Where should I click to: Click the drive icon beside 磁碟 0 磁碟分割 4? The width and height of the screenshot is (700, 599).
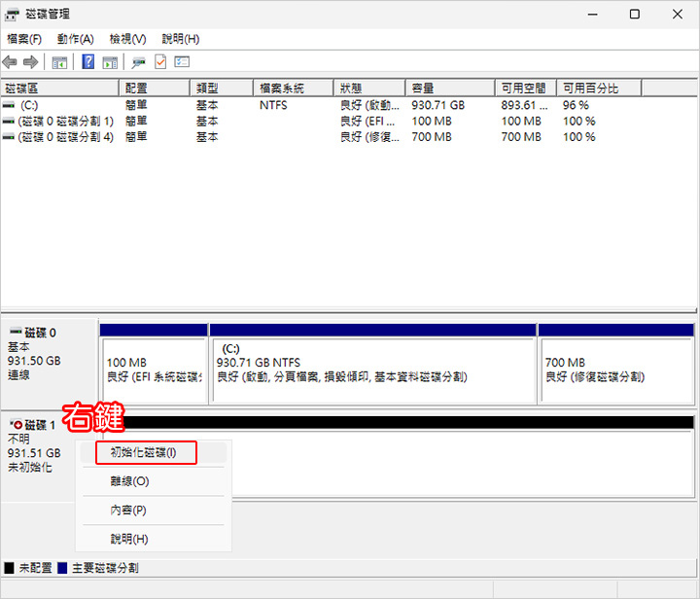coord(8,137)
